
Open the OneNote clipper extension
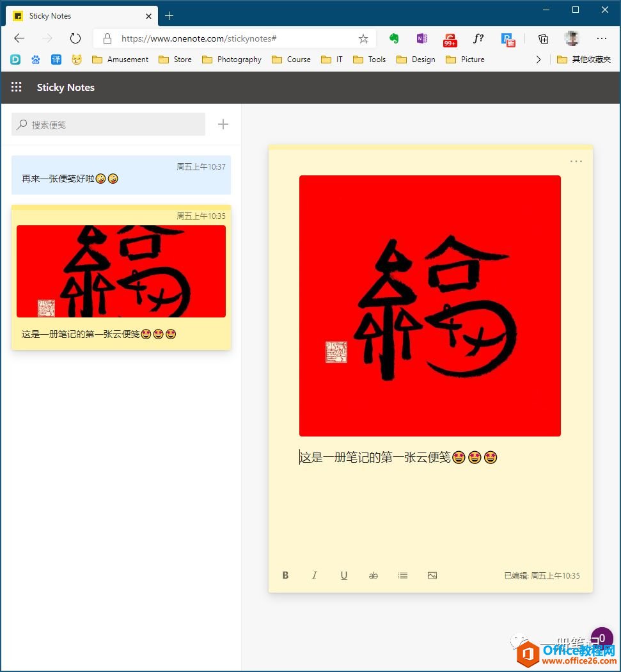pos(422,38)
